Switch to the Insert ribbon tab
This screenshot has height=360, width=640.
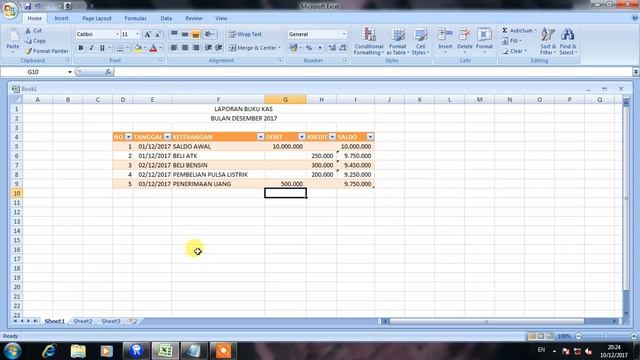coord(62,18)
